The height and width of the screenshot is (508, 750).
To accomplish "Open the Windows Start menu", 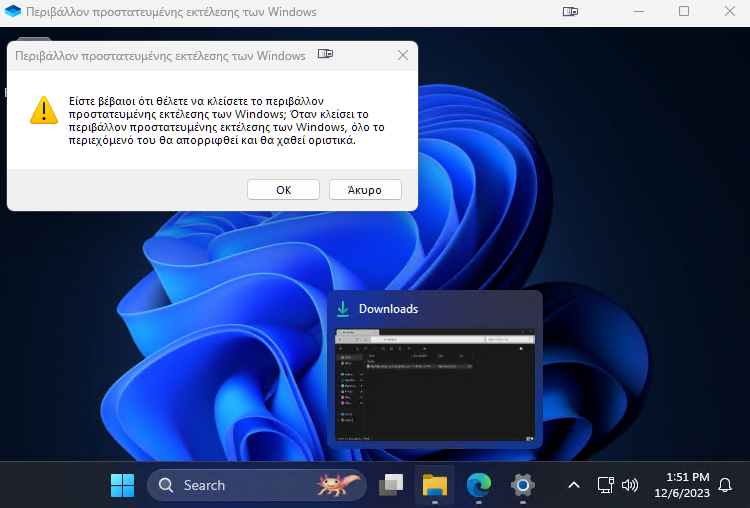I will click(122, 485).
